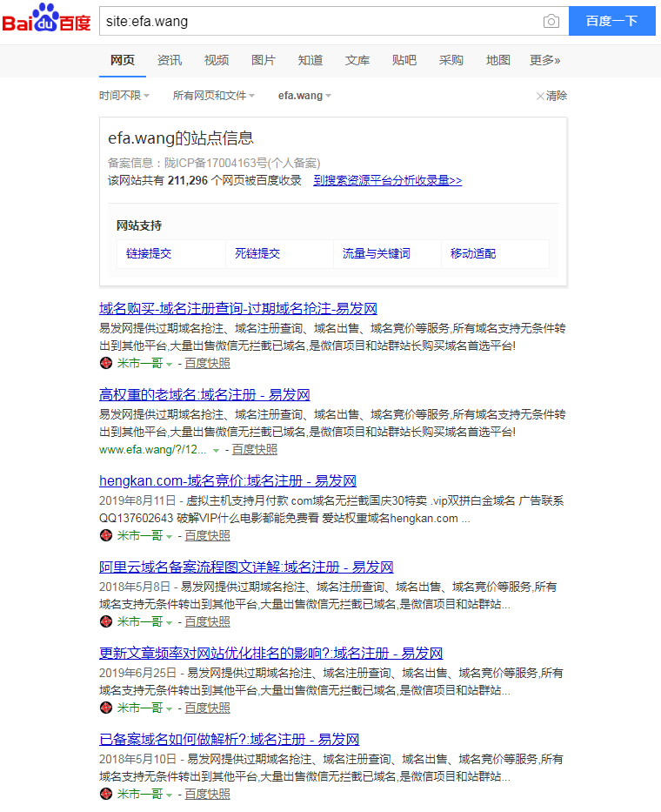Click red site icon under 域名购买 result

tap(106, 363)
